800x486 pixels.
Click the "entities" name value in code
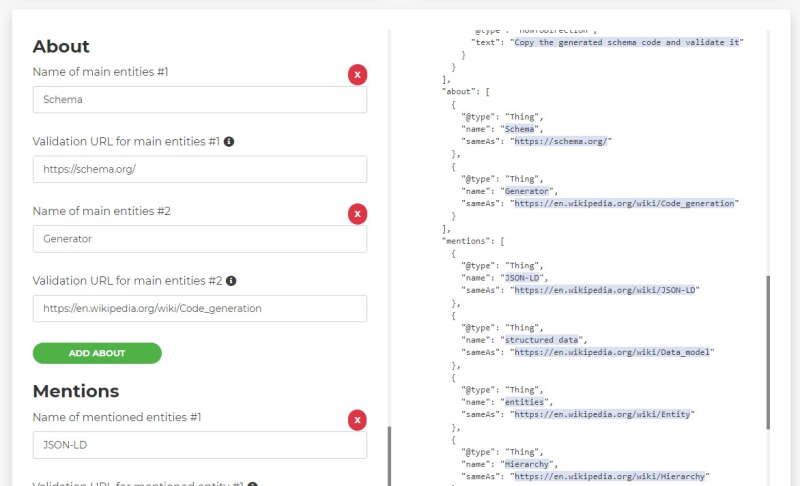coord(524,402)
